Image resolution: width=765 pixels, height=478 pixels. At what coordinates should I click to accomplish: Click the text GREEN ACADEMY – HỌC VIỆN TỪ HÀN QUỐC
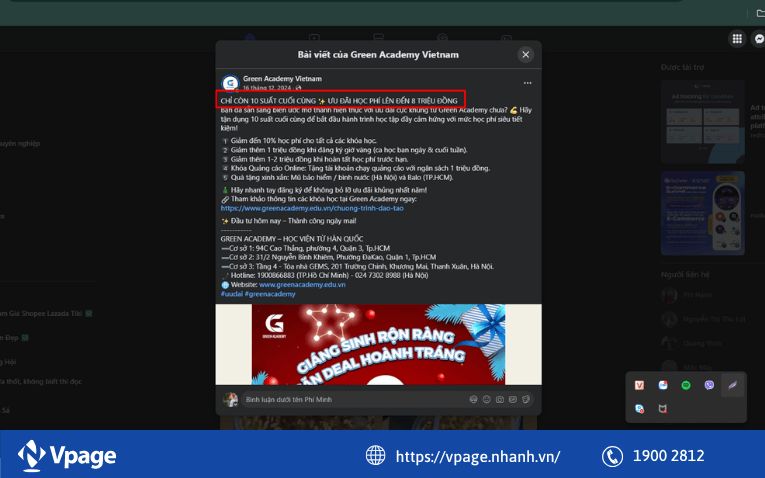tap(292, 239)
